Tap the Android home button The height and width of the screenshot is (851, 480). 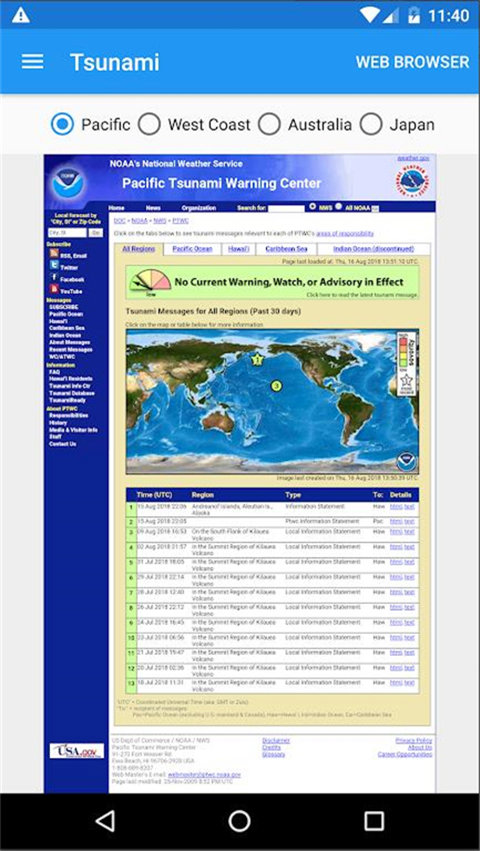tap(239, 821)
